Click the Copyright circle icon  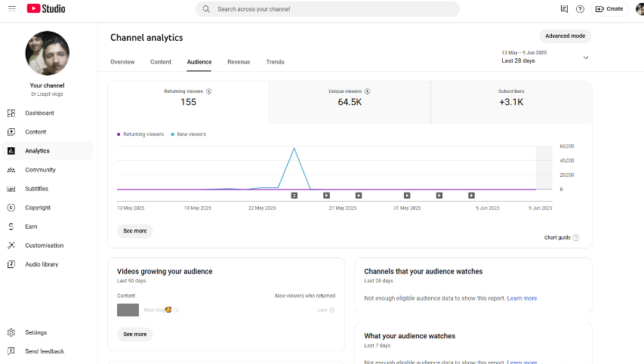tap(11, 208)
